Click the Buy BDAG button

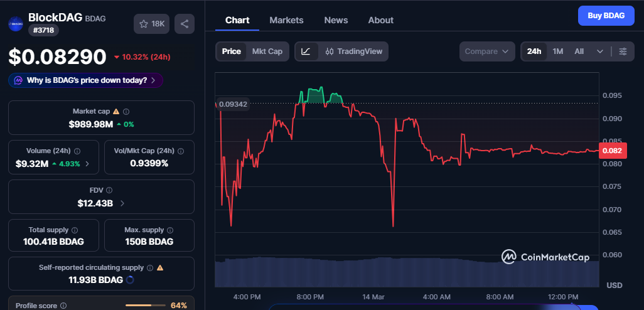point(606,16)
